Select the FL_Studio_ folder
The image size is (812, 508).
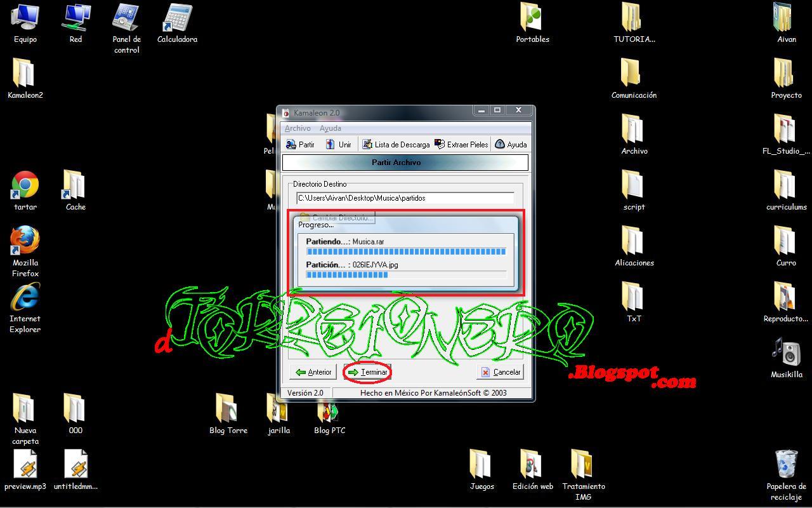click(x=786, y=135)
